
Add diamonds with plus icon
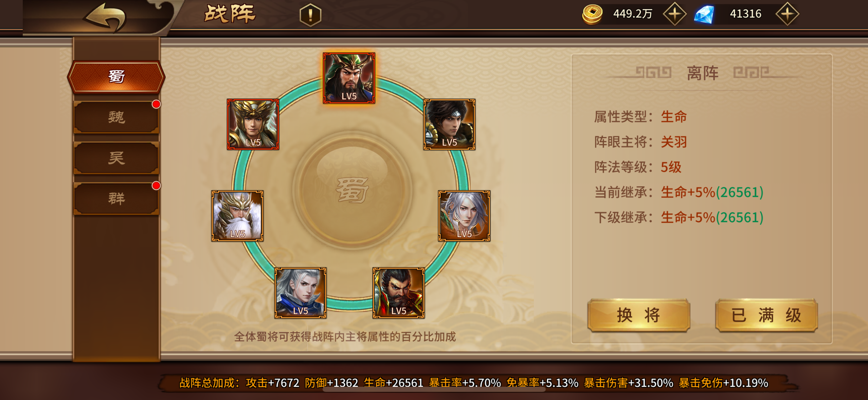point(787,14)
